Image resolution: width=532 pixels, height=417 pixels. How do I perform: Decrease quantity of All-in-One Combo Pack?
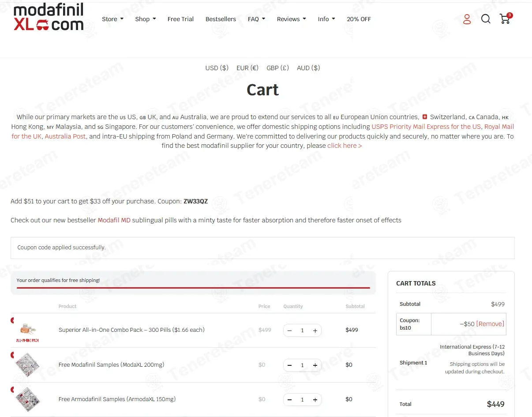click(x=289, y=331)
